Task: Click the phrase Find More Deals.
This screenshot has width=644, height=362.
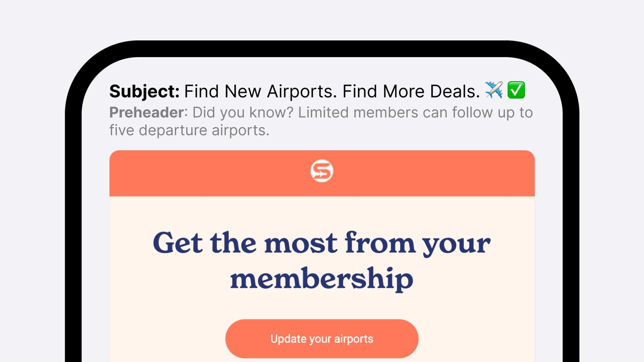Action: point(411,91)
